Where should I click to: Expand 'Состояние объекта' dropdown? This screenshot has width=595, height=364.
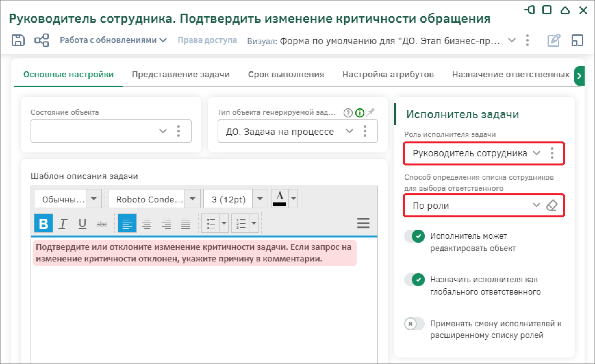point(163,131)
